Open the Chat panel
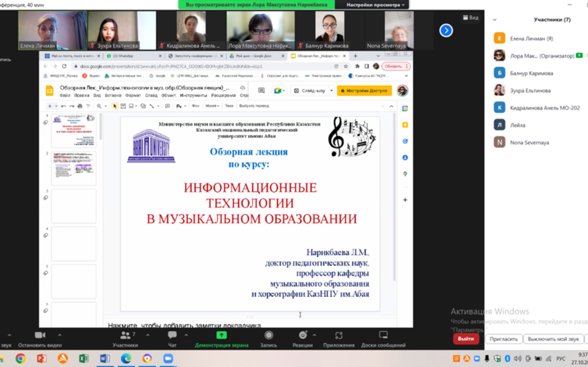588x367 pixels. (x=172, y=336)
